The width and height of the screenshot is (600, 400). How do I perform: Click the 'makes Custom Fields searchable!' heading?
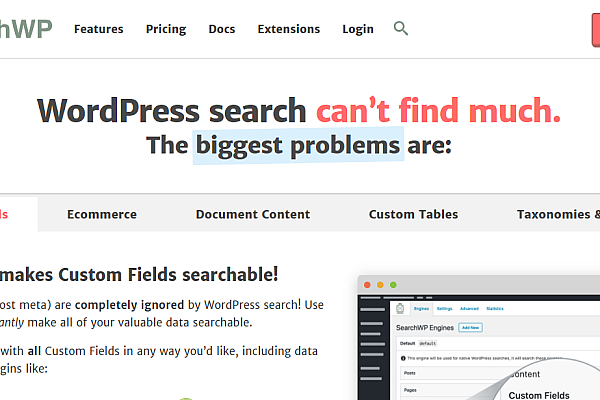pyautogui.click(x=139, y=275)
